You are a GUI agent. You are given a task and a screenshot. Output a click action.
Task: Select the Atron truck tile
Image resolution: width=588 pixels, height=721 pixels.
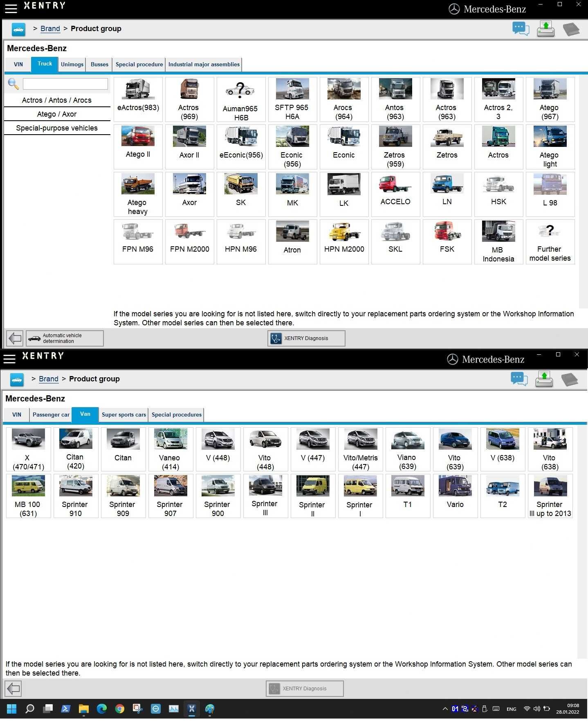[293, 241]
